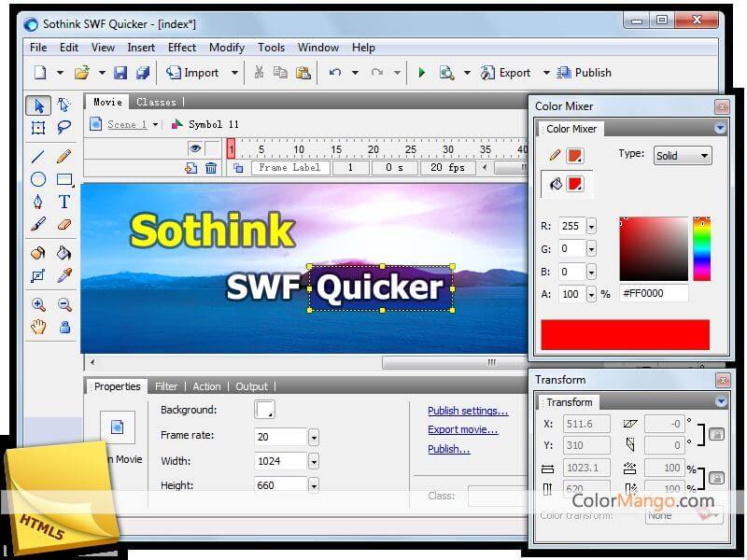Click the Save icon

point(120,73)
